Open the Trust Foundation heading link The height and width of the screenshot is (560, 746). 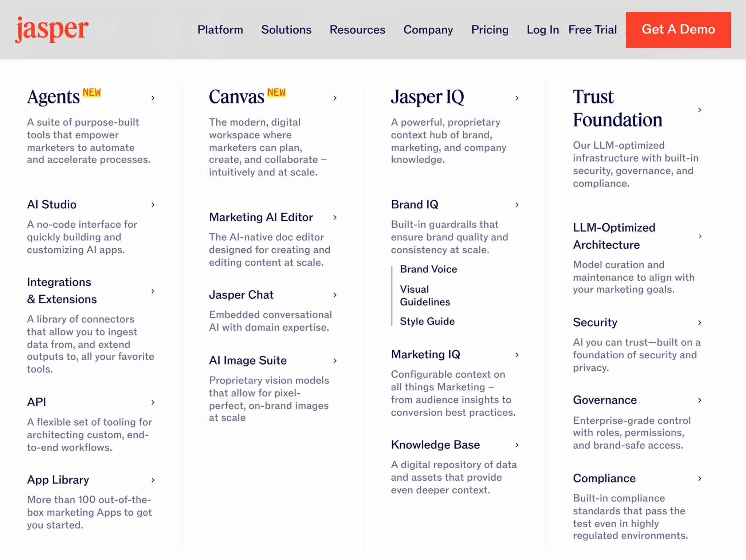click(x=618, y=109)
